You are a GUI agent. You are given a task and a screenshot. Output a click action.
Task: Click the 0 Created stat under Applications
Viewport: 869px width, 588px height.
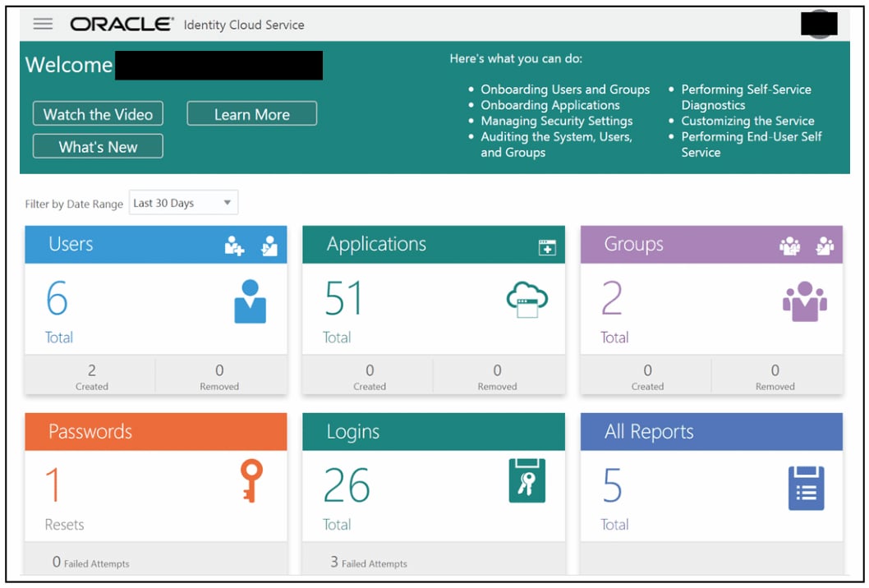(x=370, y=377)
